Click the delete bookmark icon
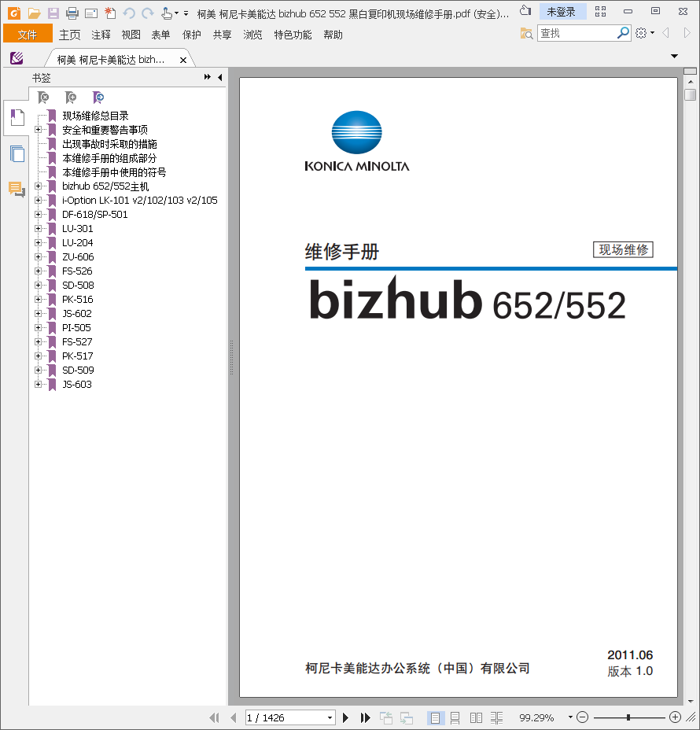This screenshot has height=730, width=700. (x=43, y=98)
